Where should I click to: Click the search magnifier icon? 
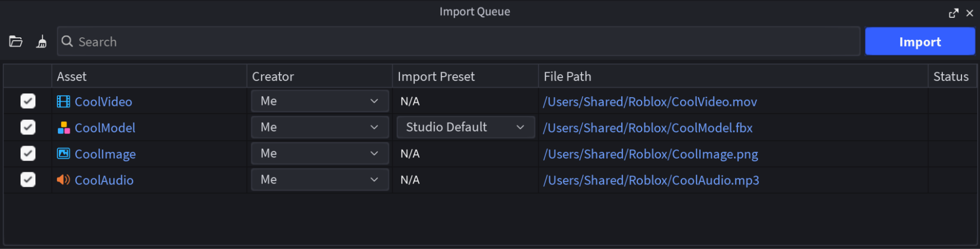[67, 42]
